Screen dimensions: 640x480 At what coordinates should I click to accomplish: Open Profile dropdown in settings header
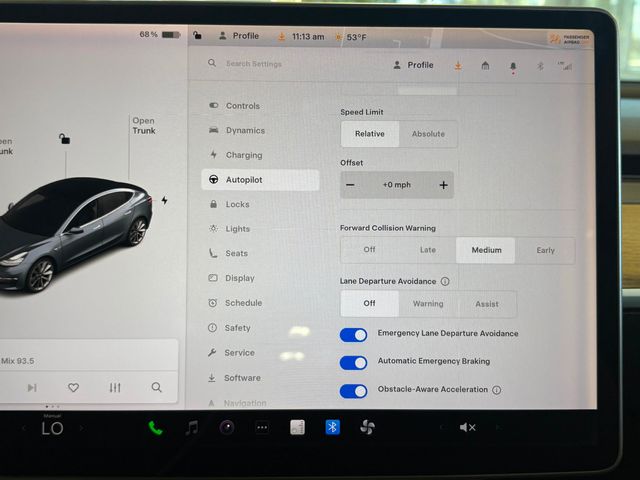click(413, 65)
